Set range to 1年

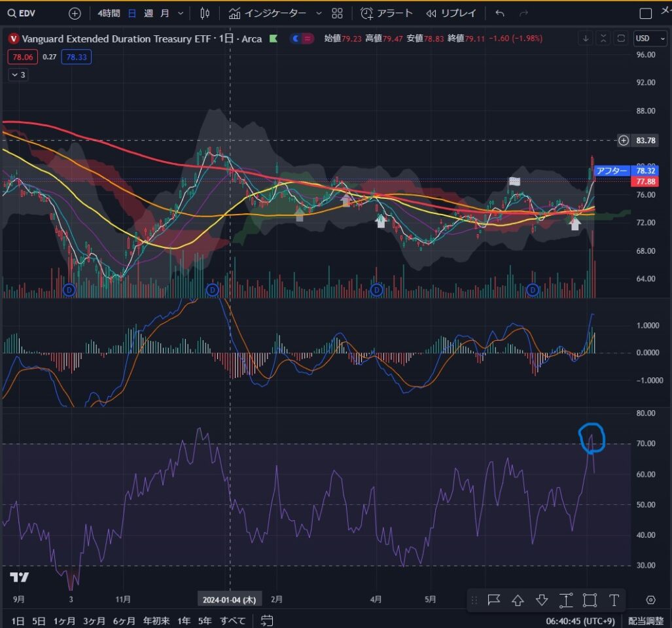(x=184, y=621)
